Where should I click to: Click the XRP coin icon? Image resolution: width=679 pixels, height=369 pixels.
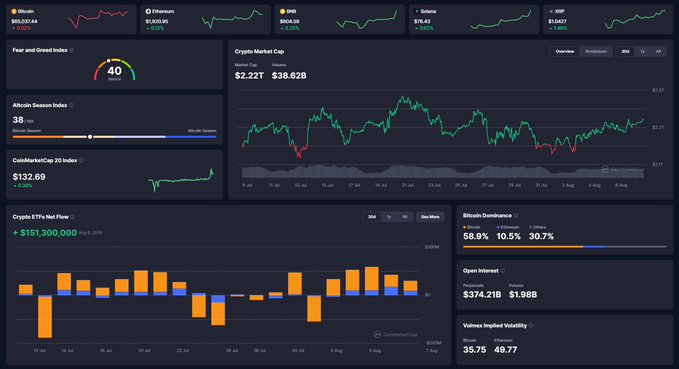[x=551, y=11]
